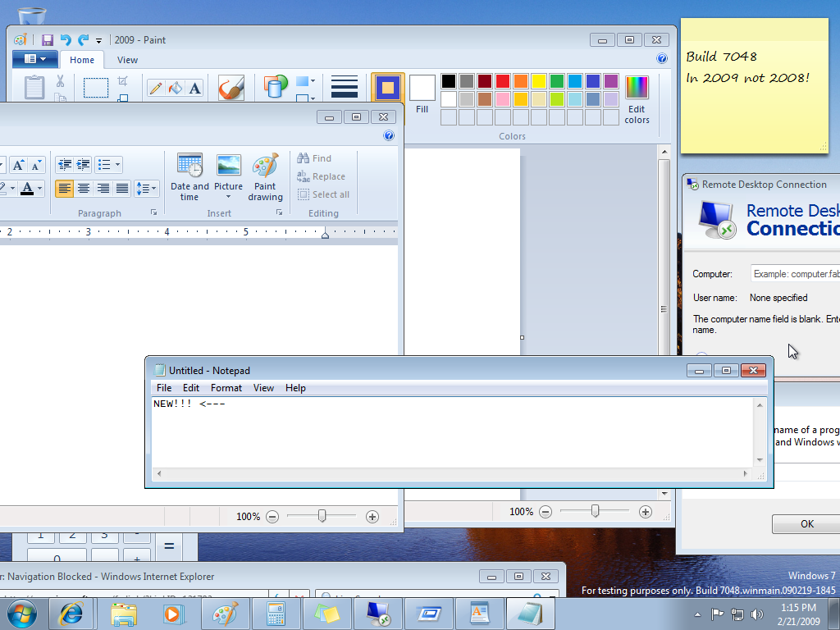Switch to the Home tab in Paint
This screenshot has width=840, height=630.
point(81,60)
